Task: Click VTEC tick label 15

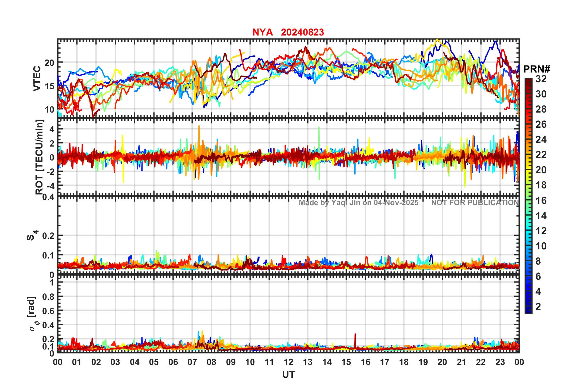Action: click(x=49, y=86)
